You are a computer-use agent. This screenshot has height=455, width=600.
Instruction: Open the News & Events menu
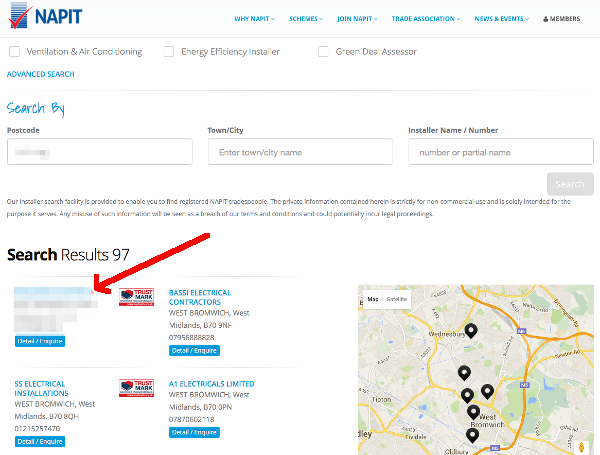(504, 18)
